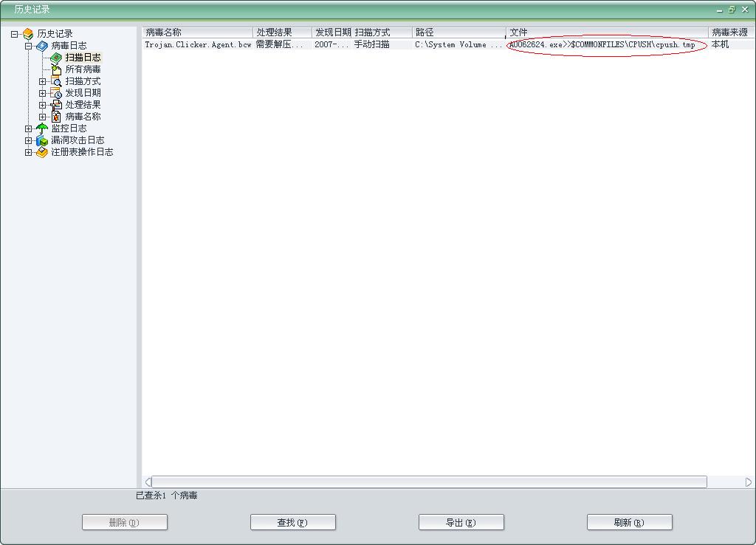
Task: Expand the 发现日期 tree node
Action: pos(42,93)
